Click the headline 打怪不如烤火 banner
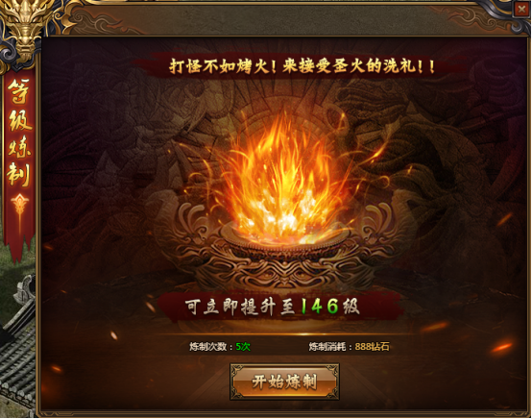This screenshot has width=532, height=419. (x=302, y=66)
